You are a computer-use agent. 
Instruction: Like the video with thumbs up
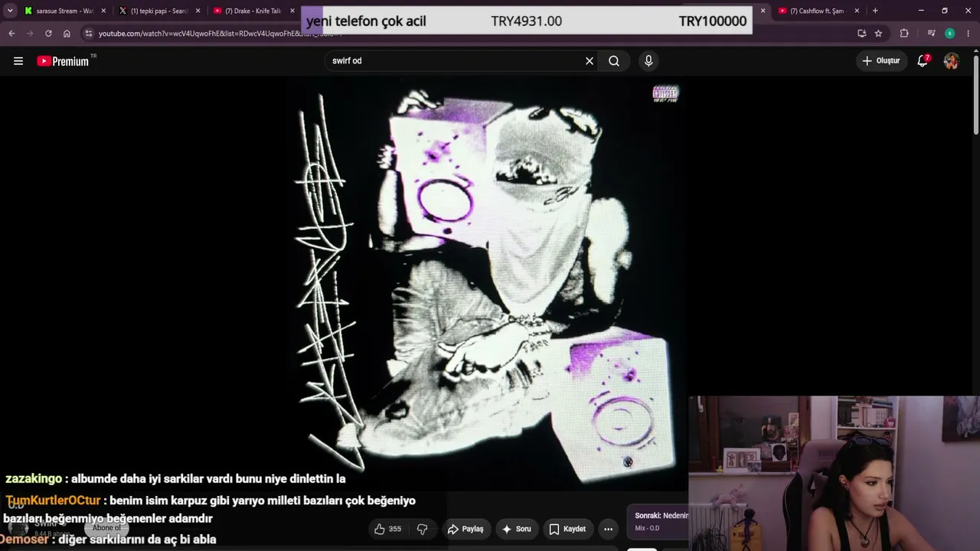pos(387,529)
